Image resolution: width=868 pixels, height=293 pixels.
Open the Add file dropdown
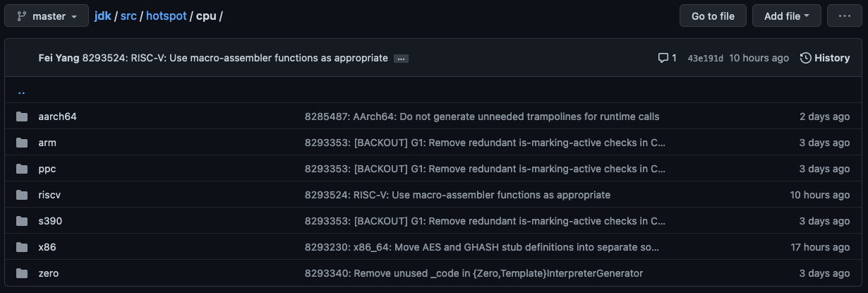[787, 16]
